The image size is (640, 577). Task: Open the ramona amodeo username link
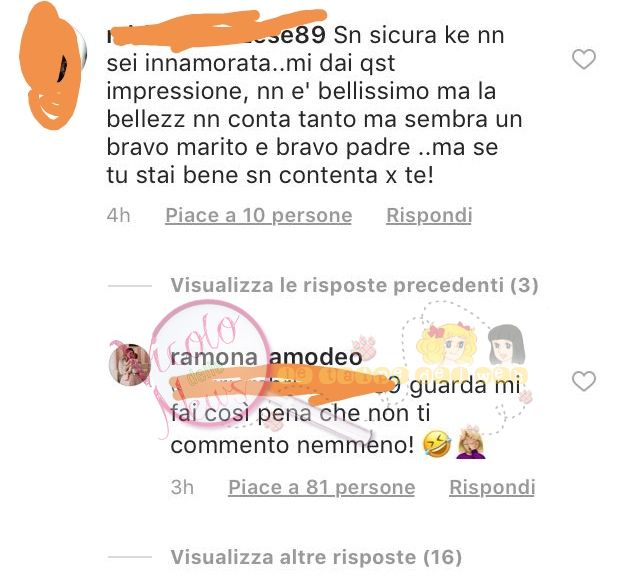coord(266,357)
